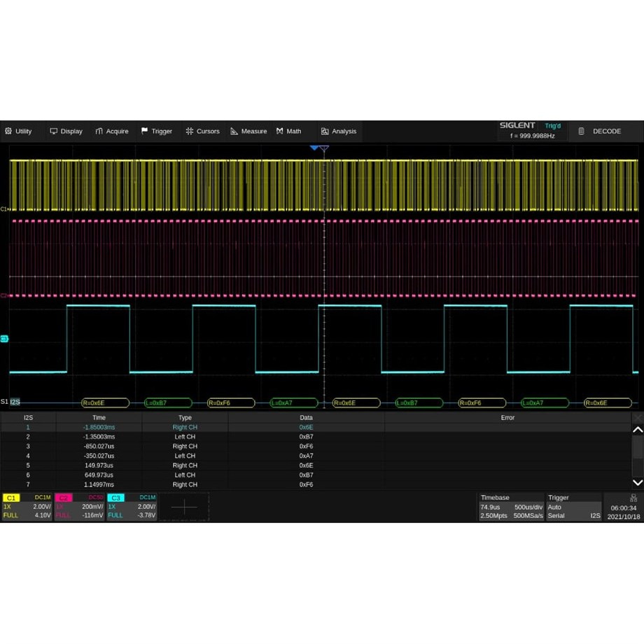Select row 7 time 1.14997ms
This screenshot has height=644, width=644.
click(99, 484)
